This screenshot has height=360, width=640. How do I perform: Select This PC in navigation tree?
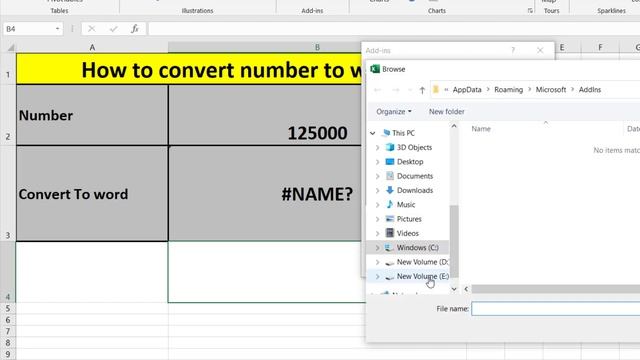pos(403,133)
